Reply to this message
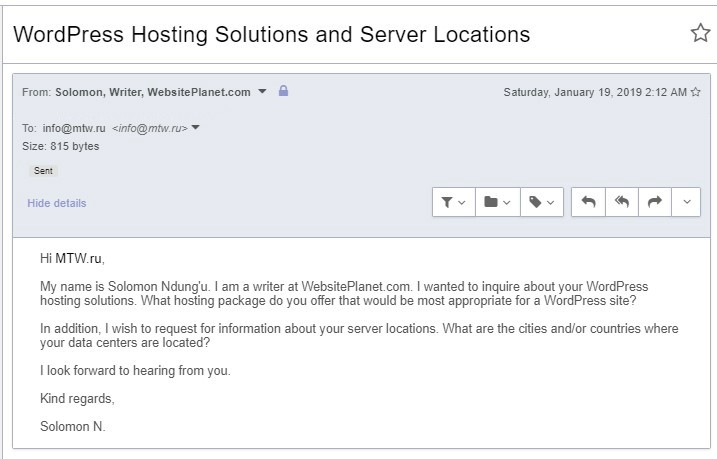This screenshot has height=459, width=717. pos(589,202)
